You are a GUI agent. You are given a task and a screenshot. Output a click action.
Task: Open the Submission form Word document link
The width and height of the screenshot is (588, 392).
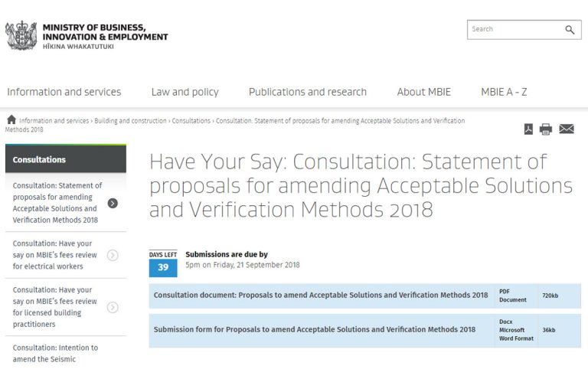pyautogui.click(x=314, y=330)
